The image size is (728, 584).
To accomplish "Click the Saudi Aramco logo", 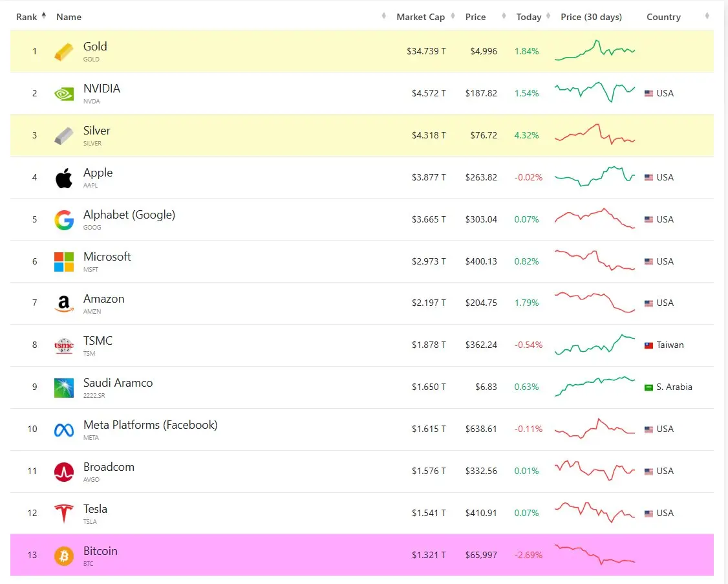I will click(x=64, y=387).
